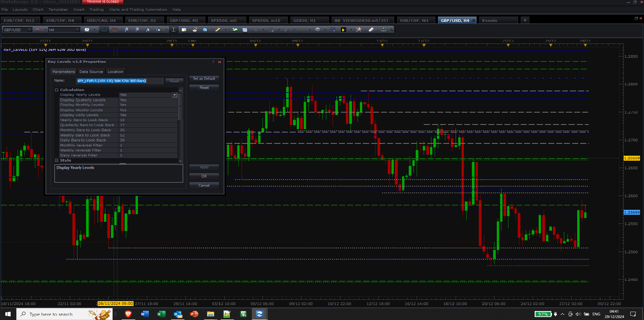This screenshot has width=644, height=320.
Task: Click the Windows search box
Action: pos(64,314)
